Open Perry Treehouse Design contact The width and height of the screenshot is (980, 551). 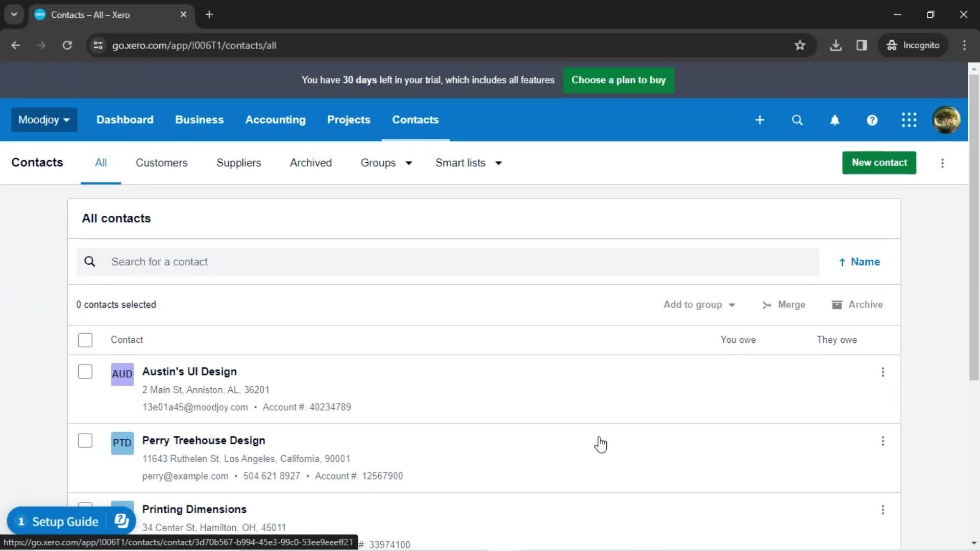pos(204,441)
